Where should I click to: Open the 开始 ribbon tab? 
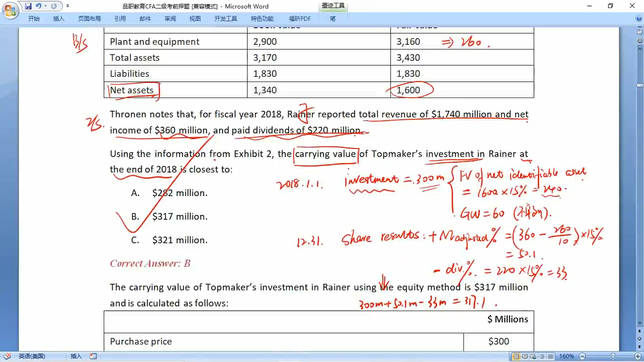[x=34, y=19]
